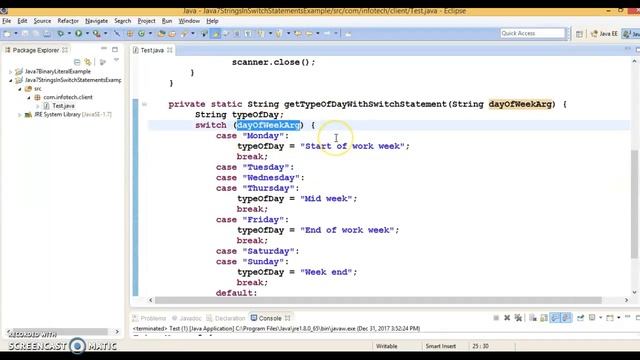Close the Test.java editor tab

point(169,50)
